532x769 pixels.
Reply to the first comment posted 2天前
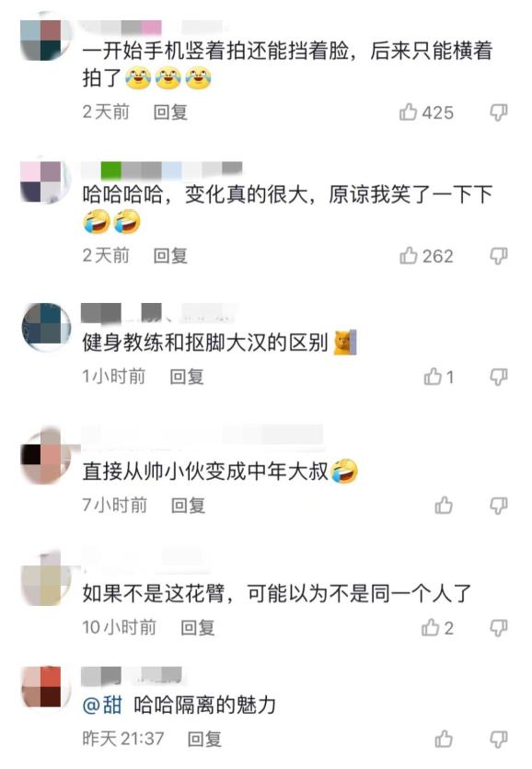coord(170,112)
